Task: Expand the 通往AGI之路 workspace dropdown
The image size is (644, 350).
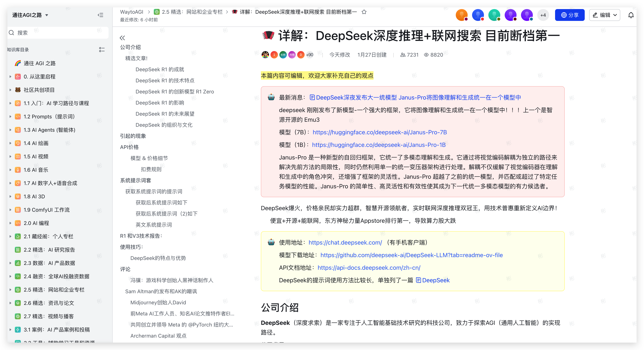Action: click(47, 15)
